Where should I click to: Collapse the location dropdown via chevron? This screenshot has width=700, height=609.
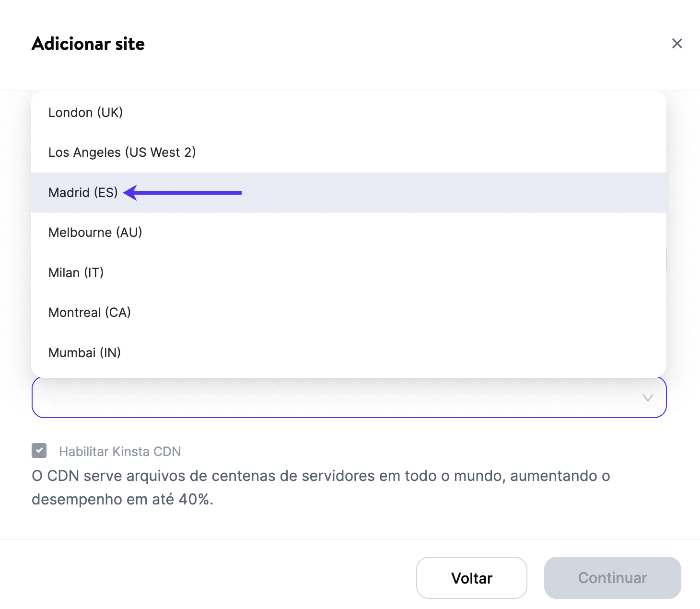click(x=648, y=398)
